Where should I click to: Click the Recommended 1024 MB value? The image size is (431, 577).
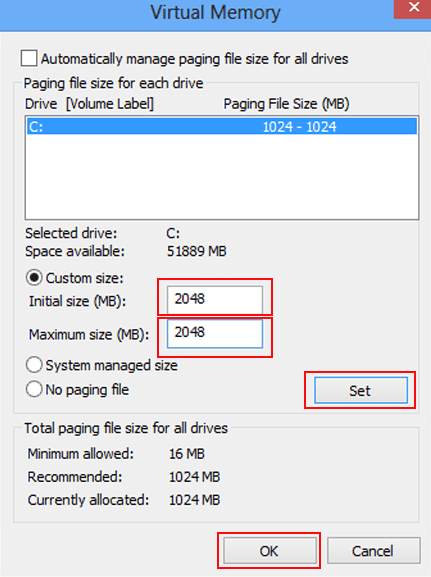click(194, 477)
